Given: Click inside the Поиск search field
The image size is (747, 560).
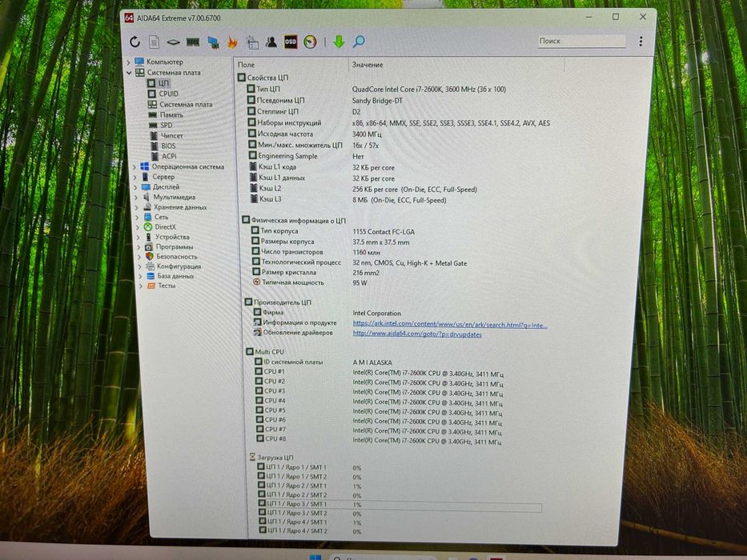Looking at the screenshot, I should pyautogui.click(x=582, y=41).
